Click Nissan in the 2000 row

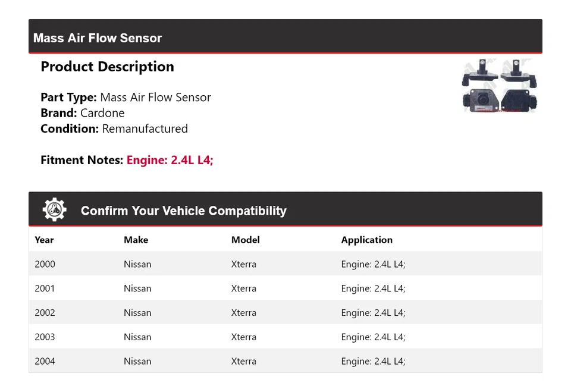coord(137,264)
